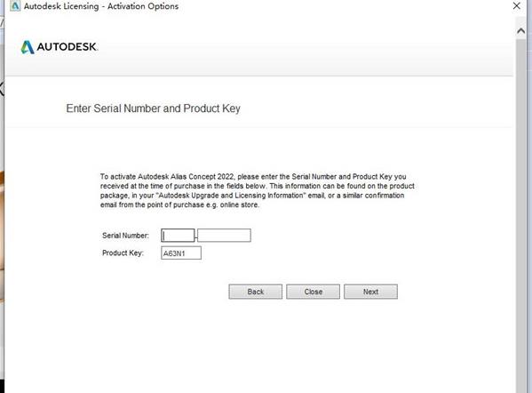Image resolution: width=532 pixels, height=393 pixels.
Task: Click the background window strip at left edge
Action: pos(2,204)
